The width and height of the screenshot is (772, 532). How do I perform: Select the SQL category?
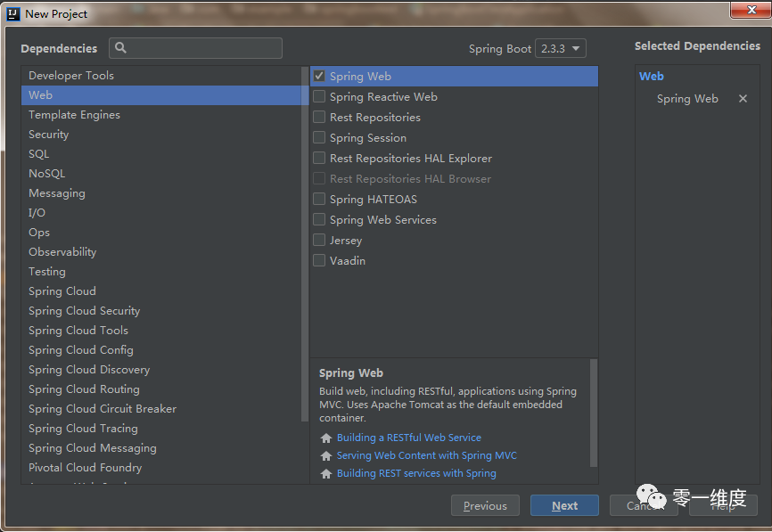tap(161, 154)
